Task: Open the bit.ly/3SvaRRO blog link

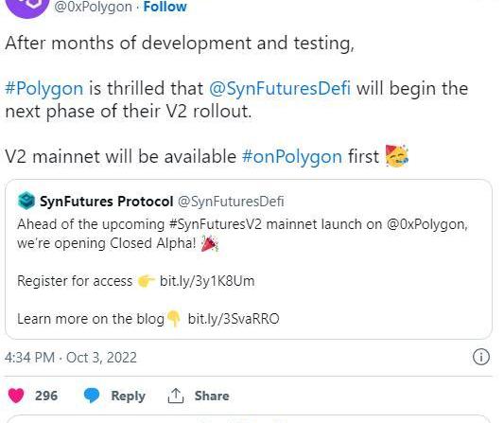Action: coord(234,319)
